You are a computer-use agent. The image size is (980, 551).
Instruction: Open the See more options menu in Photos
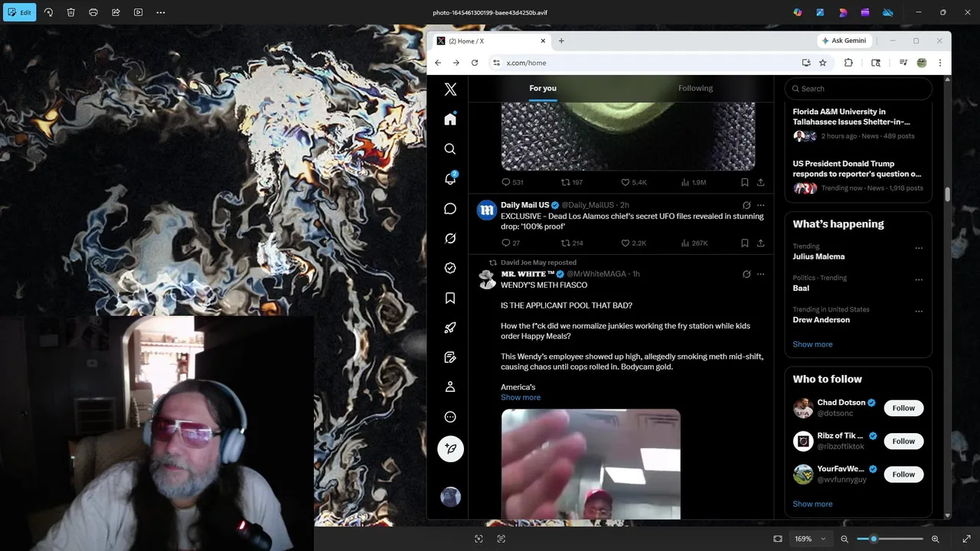161,12
